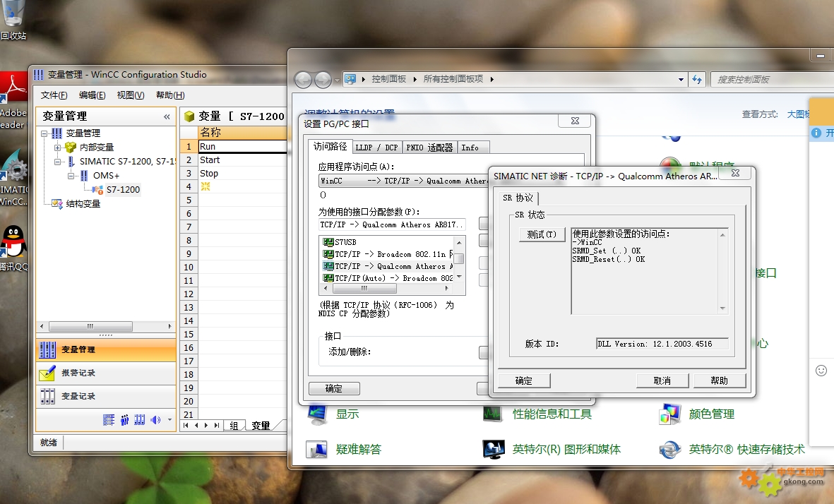The height and width of the screenshot is (504, 834).
Task: Open the Adobe Reader desktop shortcut
Action: point(13,101)
